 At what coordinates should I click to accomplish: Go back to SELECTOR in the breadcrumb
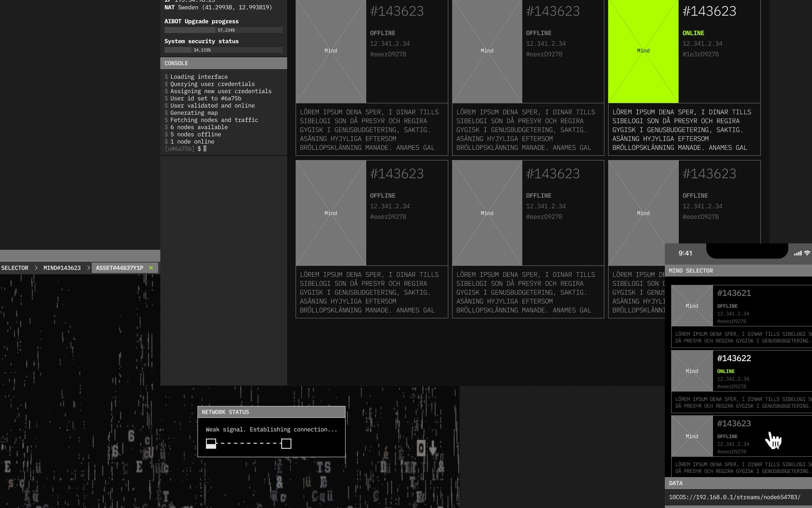[x=15, y=268]
